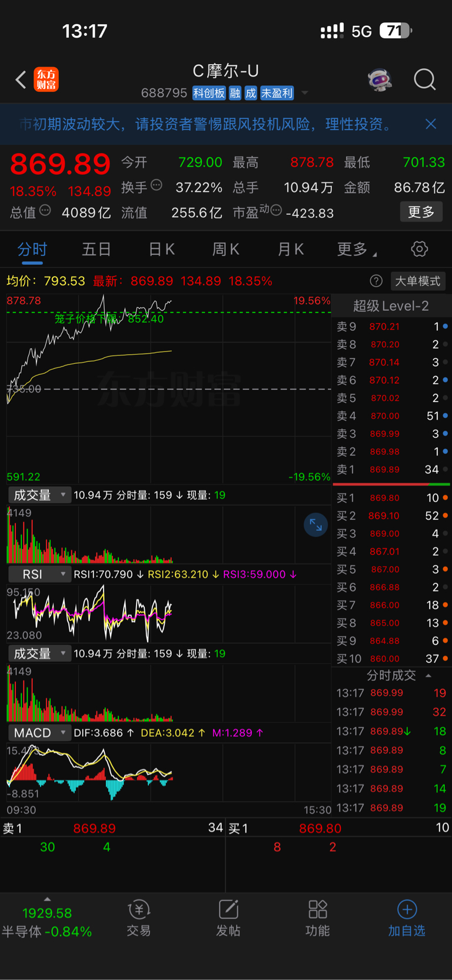Select 买1 price 869.80 order row

coord(391,498)
